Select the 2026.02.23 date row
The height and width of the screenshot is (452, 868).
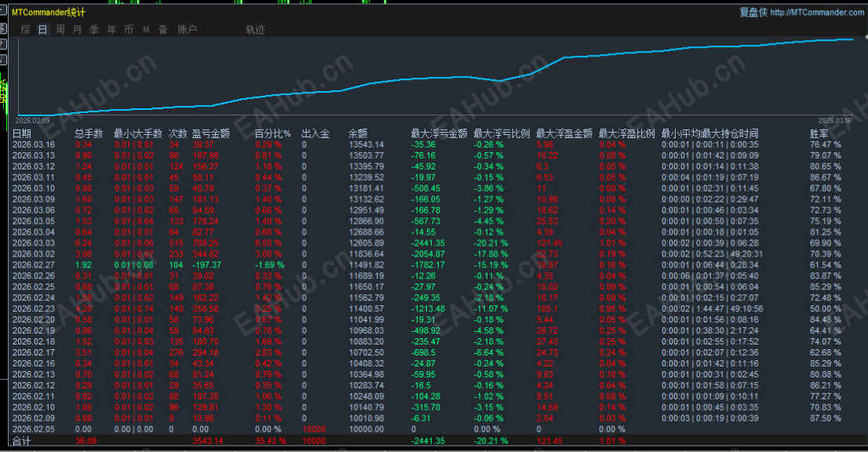pyautogui.click(x=34, y=308)
